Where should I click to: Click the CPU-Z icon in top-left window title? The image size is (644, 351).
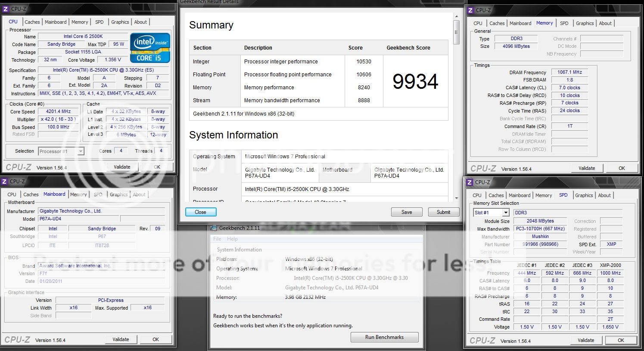(6, 9)
